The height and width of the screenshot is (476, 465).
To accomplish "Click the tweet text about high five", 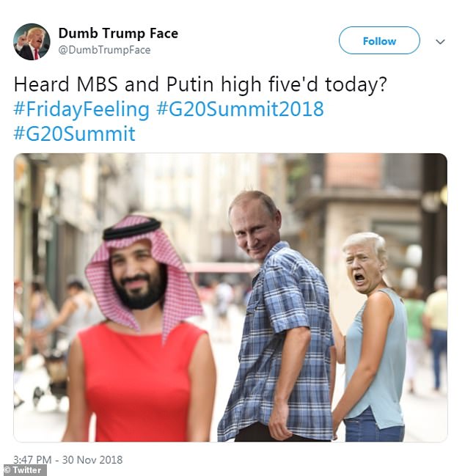I will 200,84.
